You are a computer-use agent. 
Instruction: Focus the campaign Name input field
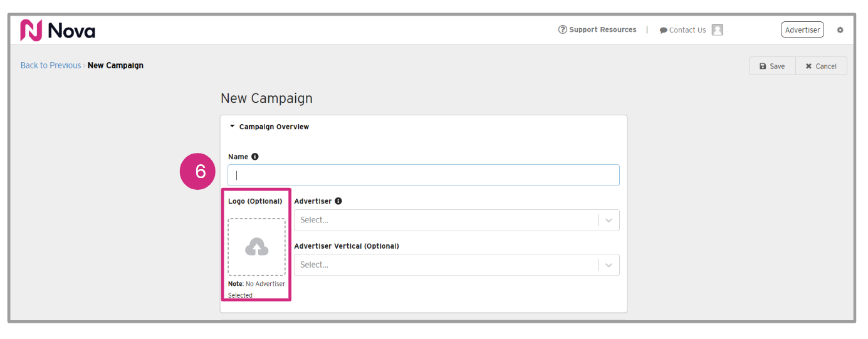(x=424, y=175)
